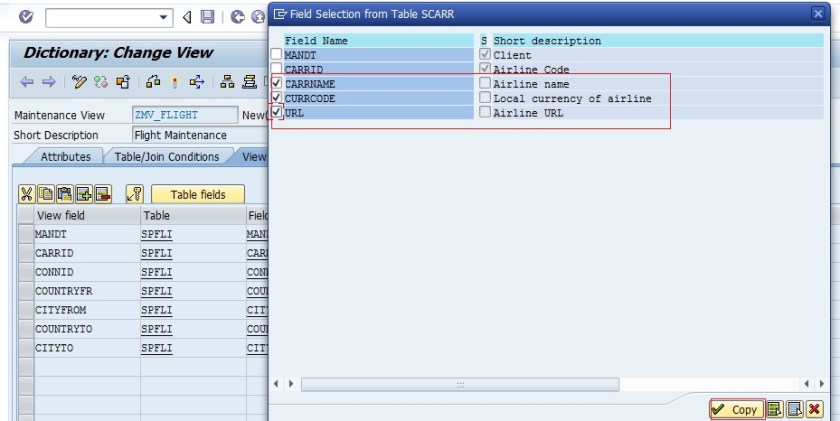This screenshot has height=421, width=840.
Task: Click the Table fields button
Action: click(198, 194)
